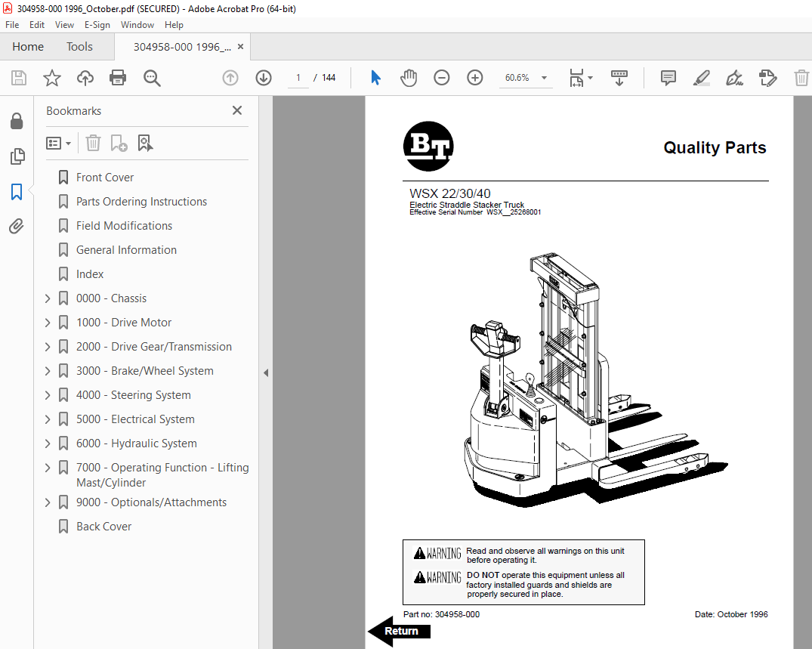Toggle the bookmarks panel sidebar icon
812x649 pixels.
coord(17,191)
